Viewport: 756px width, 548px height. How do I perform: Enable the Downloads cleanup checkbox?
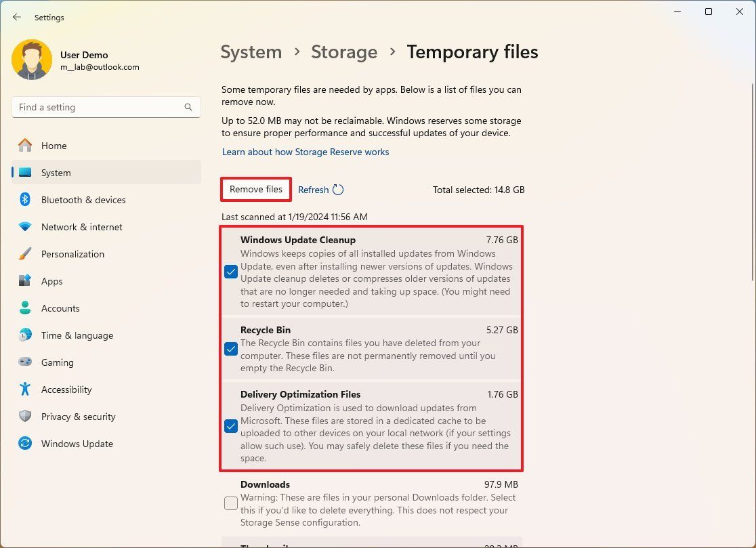[230, 503]
